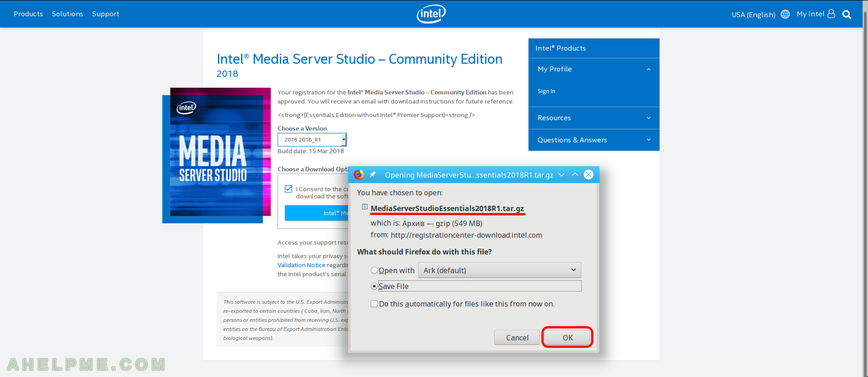The image size is (868, 377).
Task: Shade the dialog with the down-chevron title button
Action: point(561,174)
